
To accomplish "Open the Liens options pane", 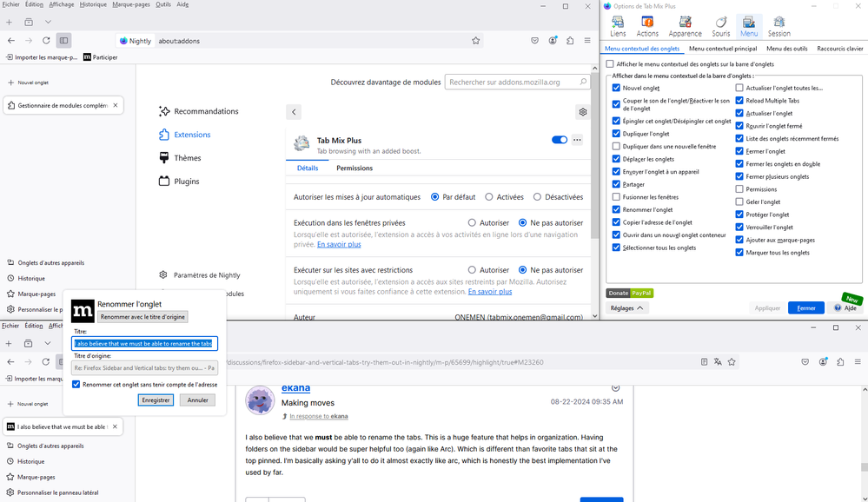I will pyautogui.click(x=618, y=26).
